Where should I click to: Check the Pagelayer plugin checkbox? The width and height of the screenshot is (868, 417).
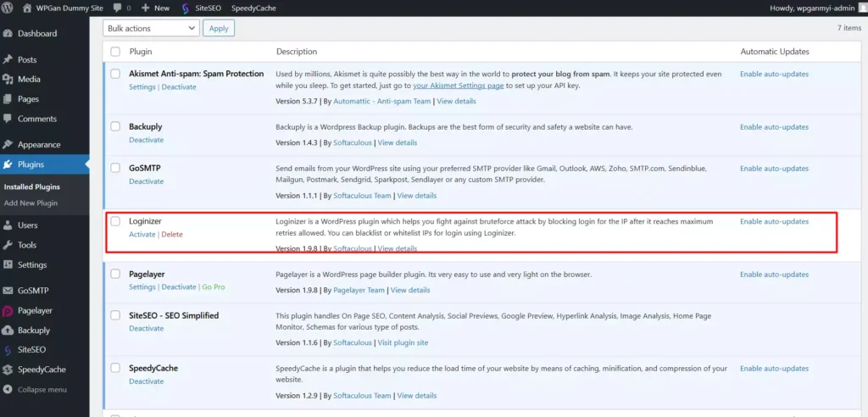click(x=115, y=274)
